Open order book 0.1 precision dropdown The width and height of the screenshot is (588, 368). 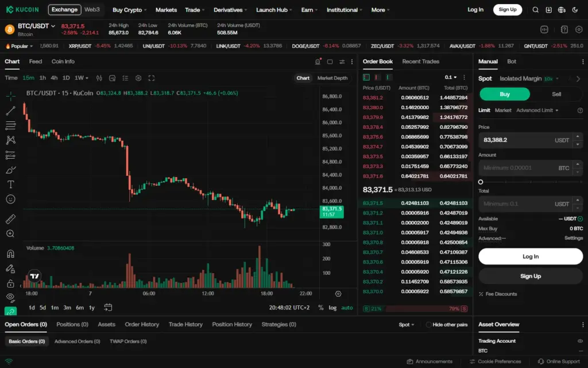pyautogui.click(x=451, y=78)
